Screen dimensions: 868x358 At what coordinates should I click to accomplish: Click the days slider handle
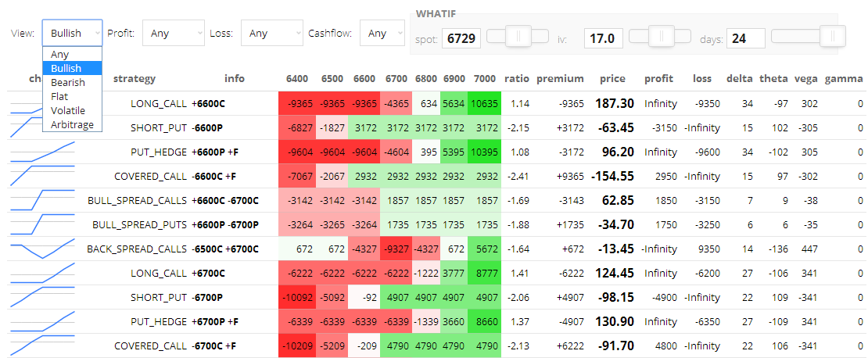832,37
